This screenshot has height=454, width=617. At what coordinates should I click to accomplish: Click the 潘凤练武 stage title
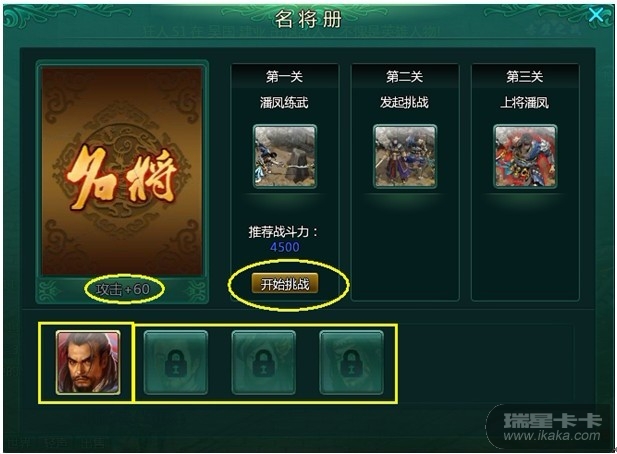[x=284, y=103]
